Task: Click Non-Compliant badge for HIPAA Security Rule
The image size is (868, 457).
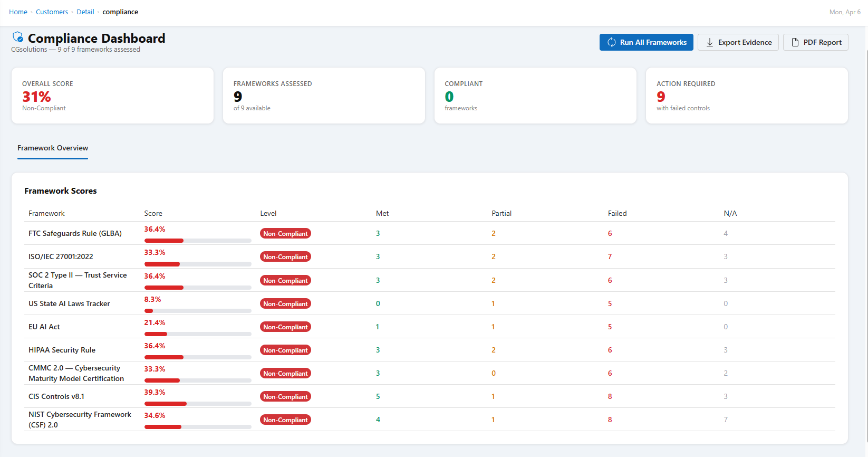Action: point(285,350)
